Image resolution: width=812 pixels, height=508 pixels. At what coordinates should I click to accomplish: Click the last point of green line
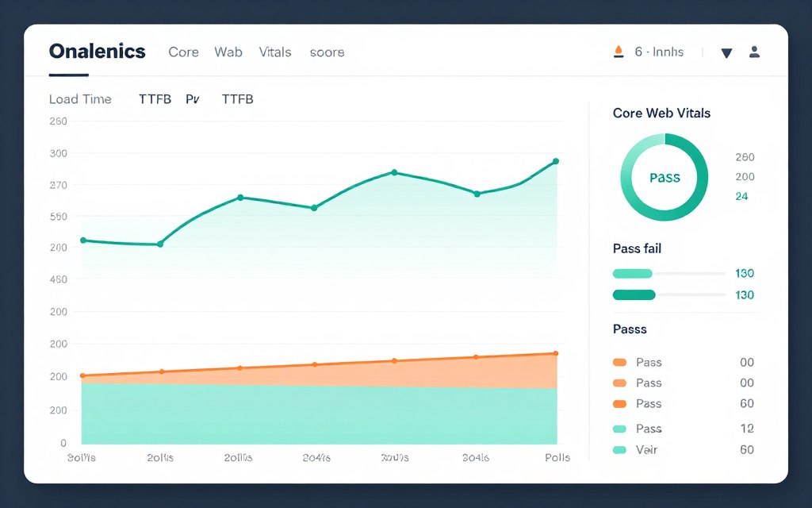tap(556, 161)
